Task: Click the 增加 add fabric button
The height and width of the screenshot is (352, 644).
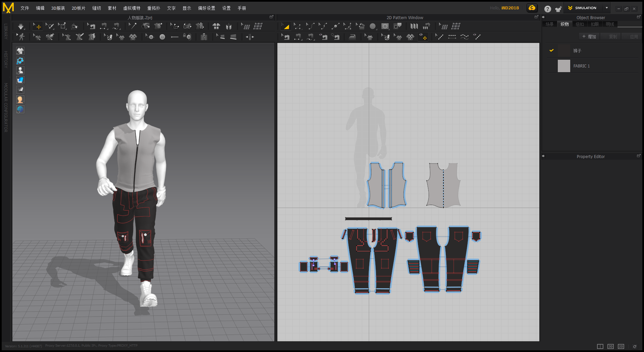Action: coord(589,37)
